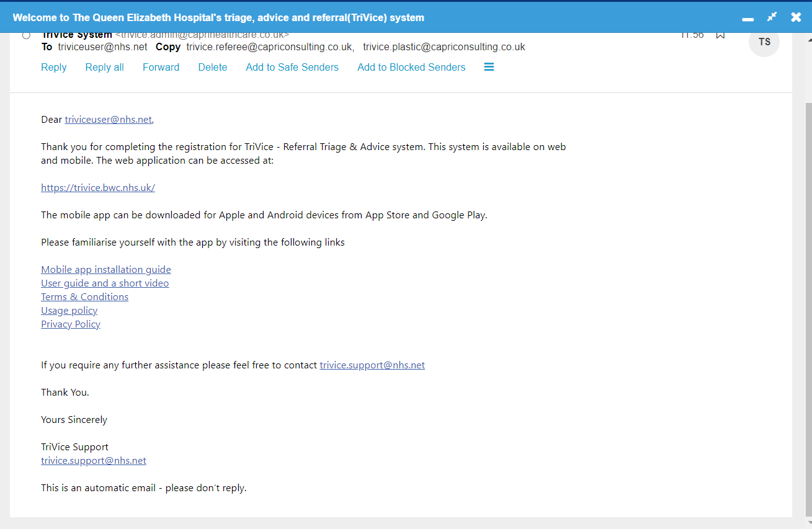Click trivice.support@nhs.net in assistance sentence
Screen dimensions: 812x529
tap(372, 365)
